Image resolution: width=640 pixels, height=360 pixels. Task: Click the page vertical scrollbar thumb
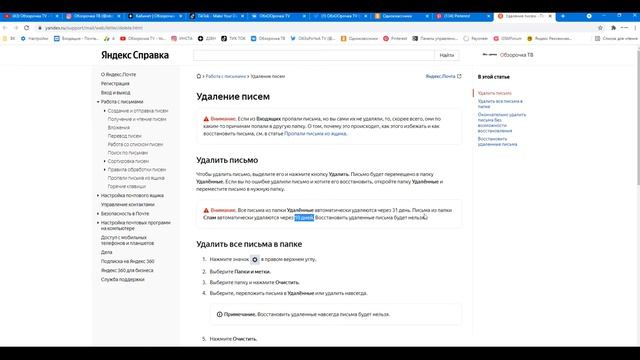click(638, 117)
